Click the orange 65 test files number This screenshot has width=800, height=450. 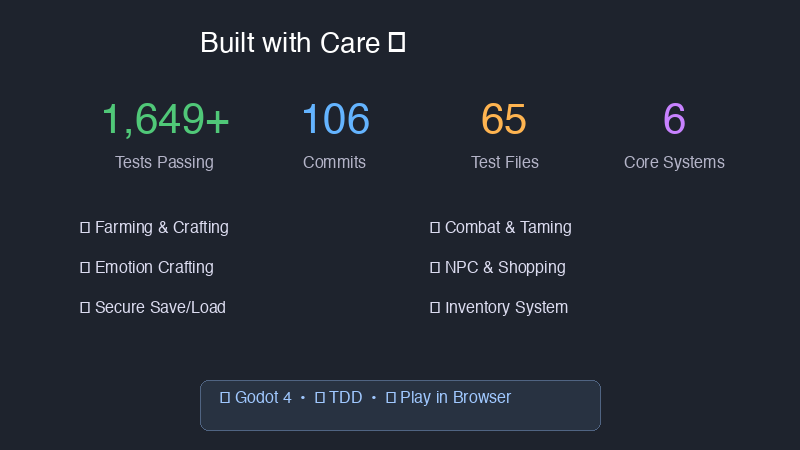tap(504, 119)
